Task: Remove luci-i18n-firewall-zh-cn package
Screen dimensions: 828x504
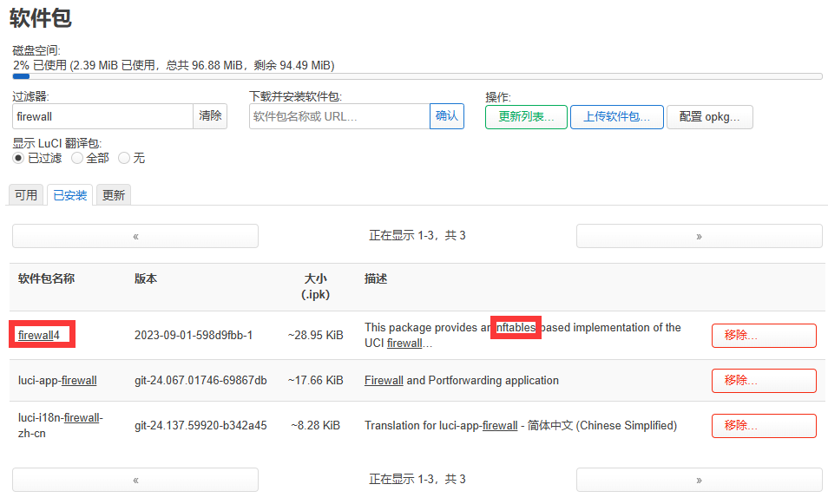Action: (x=764, y=426)
